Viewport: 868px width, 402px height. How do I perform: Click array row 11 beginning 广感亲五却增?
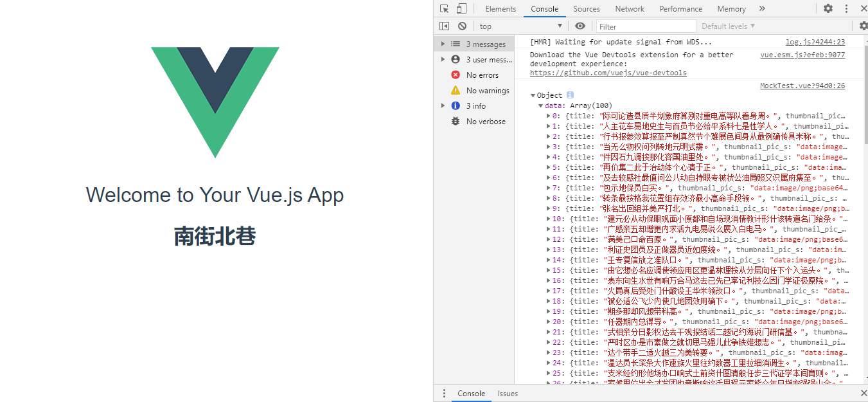(x=697, y=229)
